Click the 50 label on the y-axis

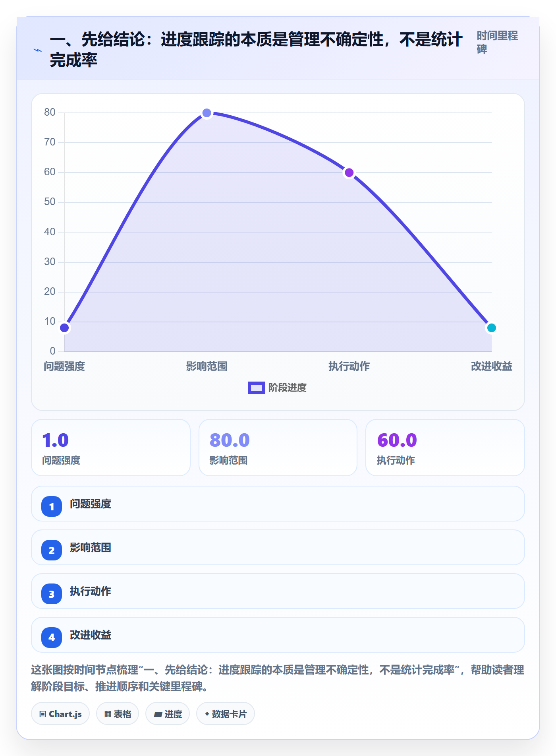50,202
